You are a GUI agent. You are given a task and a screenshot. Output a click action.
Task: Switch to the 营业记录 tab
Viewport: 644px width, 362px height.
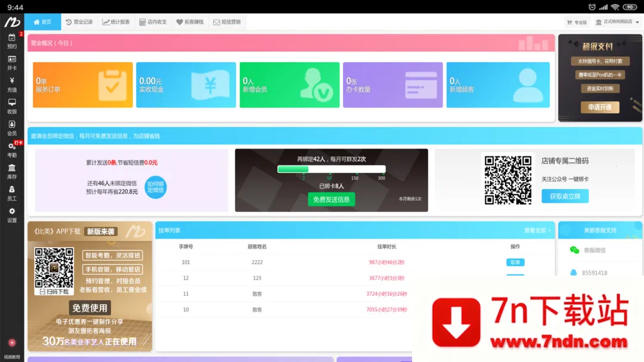79,22
